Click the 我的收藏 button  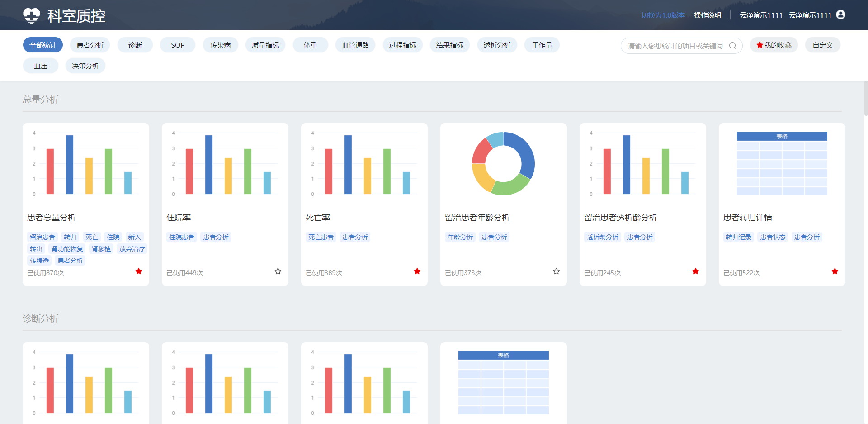pyautogui.click(x=774, y=45)
